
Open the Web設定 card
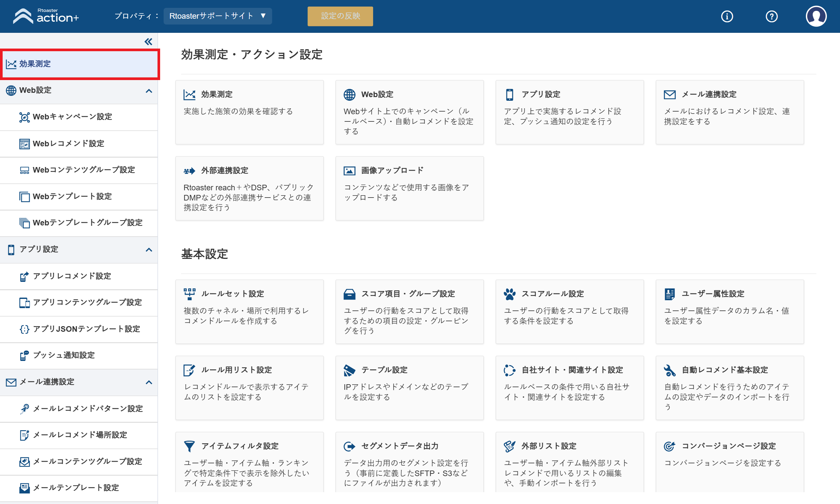tap(409, 112)
